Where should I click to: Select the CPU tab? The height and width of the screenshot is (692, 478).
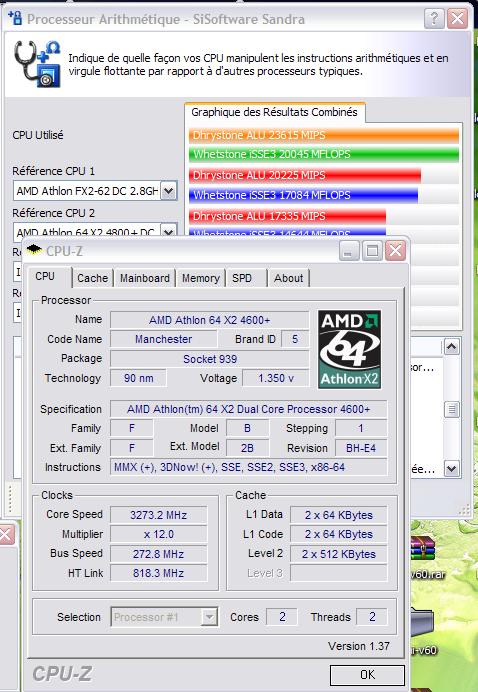point(45,276)
